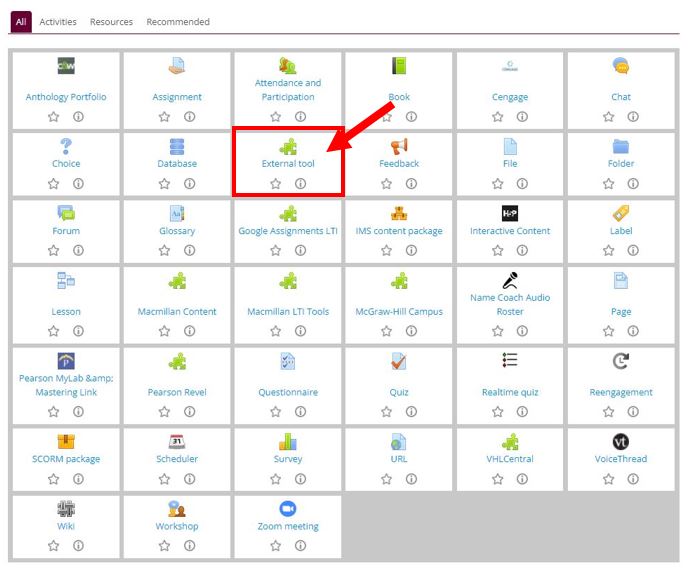Open the Activities tab
Screen dimensions: 688x568
click(58, 22)
